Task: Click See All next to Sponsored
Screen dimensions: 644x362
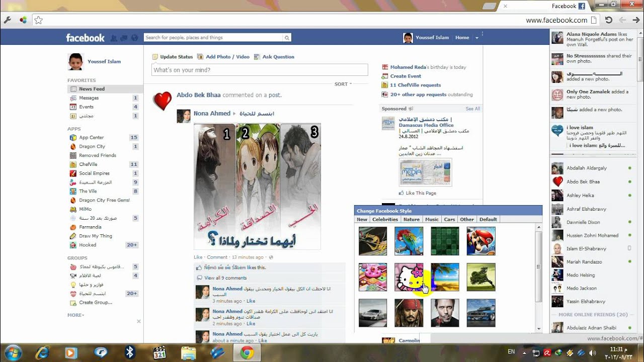Action: (473, 109)
